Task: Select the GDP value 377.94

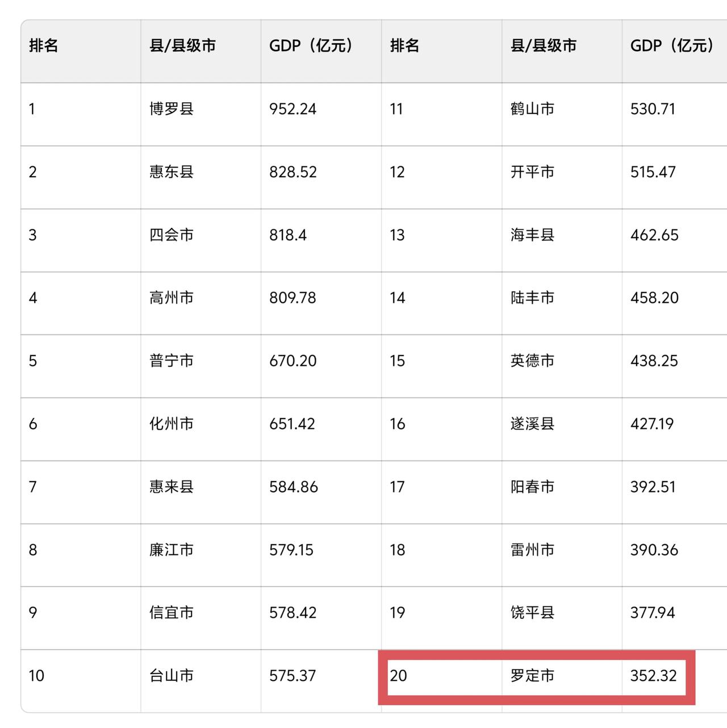Action: point(653,612)
